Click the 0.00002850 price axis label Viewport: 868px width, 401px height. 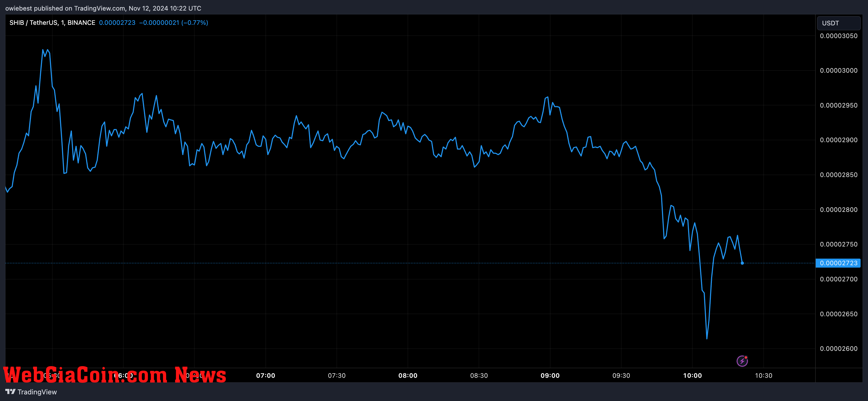coord(839,175)
